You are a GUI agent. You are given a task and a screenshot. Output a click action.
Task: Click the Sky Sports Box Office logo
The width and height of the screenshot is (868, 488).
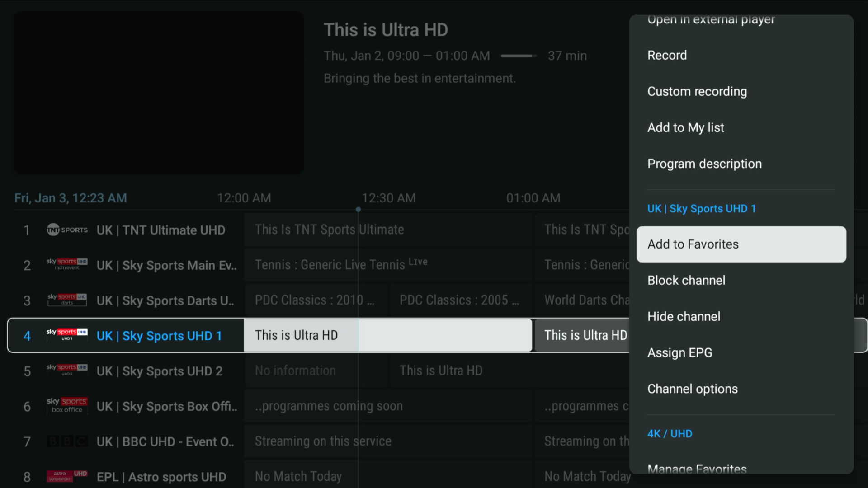click(x=67, y=405)
